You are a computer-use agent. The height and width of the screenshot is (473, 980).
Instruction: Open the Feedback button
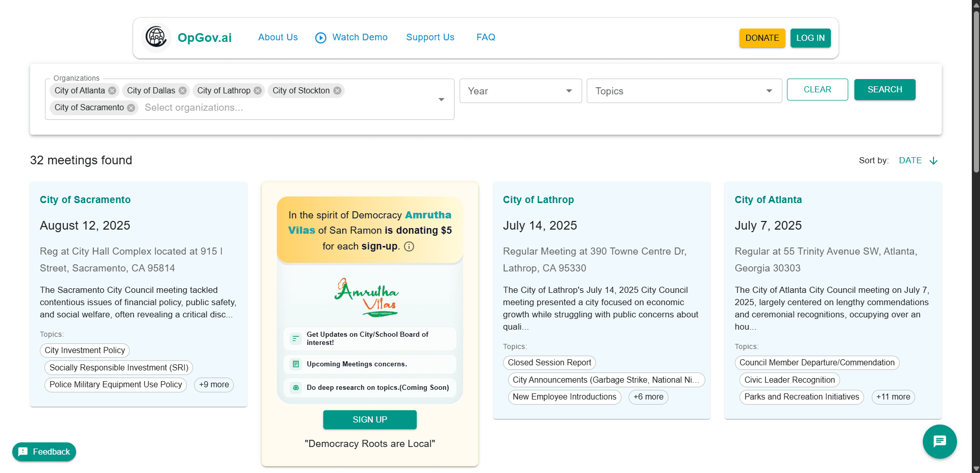(44, 452)
